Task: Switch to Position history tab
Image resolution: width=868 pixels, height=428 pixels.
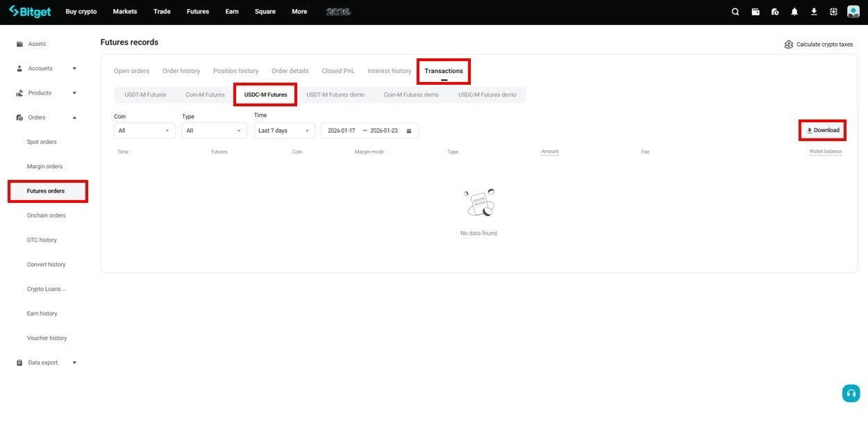Action: pyautogui.click(x=235, y=71)
